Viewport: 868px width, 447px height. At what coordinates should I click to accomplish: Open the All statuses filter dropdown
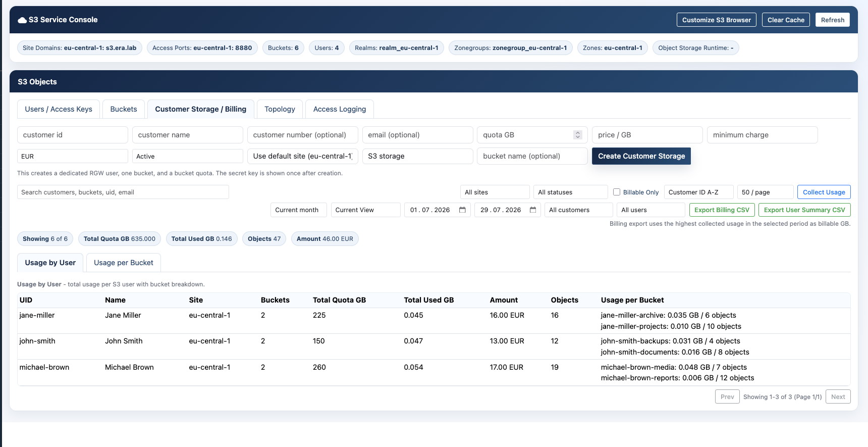571,192
